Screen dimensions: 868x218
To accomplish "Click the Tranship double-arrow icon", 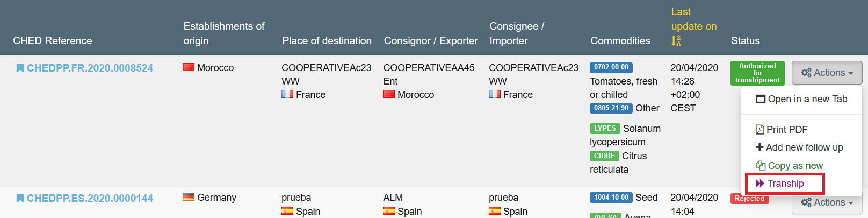I will click(760, 184).
